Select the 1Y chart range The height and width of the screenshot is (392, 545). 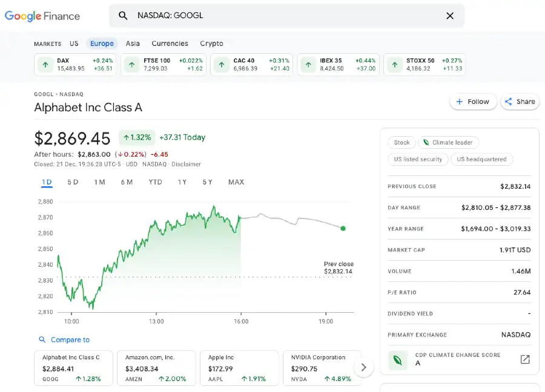(182, 182)
